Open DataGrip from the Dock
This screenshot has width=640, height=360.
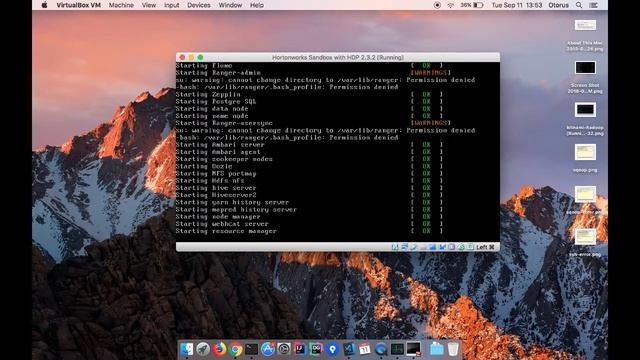point(316,349)
